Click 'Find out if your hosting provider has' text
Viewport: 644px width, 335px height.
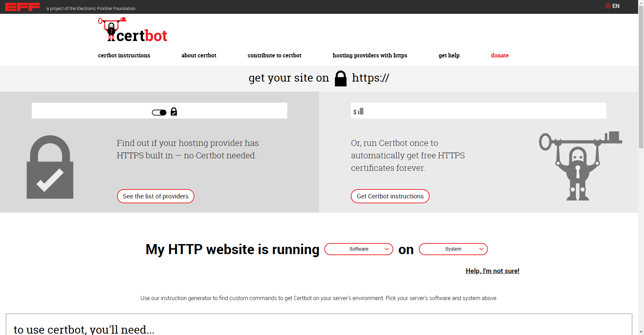coord(188,143)
